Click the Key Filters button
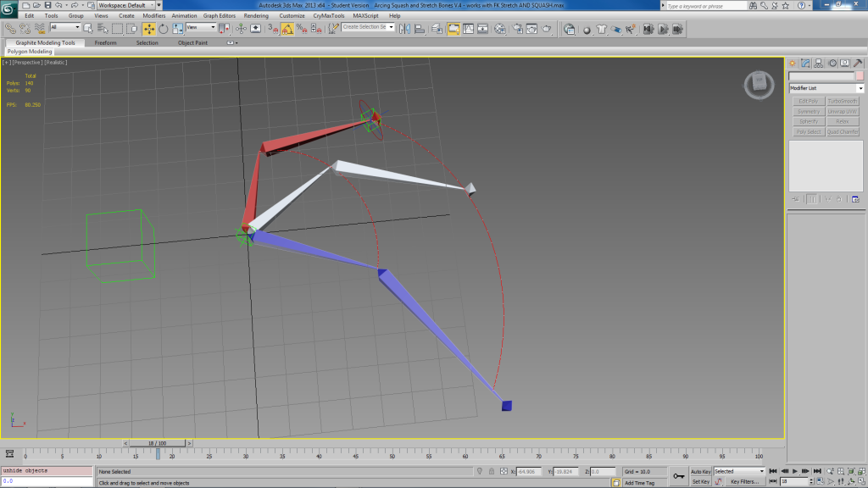This screenshot has width=868, height=488. click(743, 481)
